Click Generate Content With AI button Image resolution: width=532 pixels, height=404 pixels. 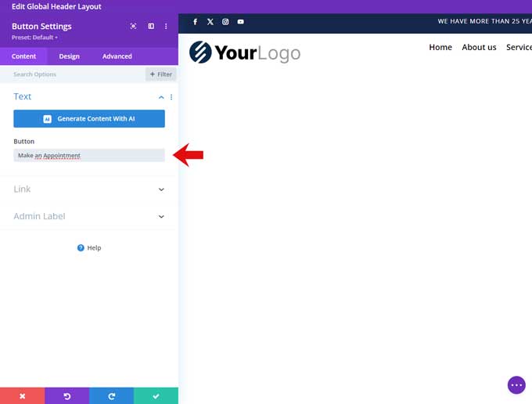[x=89, y=119]
